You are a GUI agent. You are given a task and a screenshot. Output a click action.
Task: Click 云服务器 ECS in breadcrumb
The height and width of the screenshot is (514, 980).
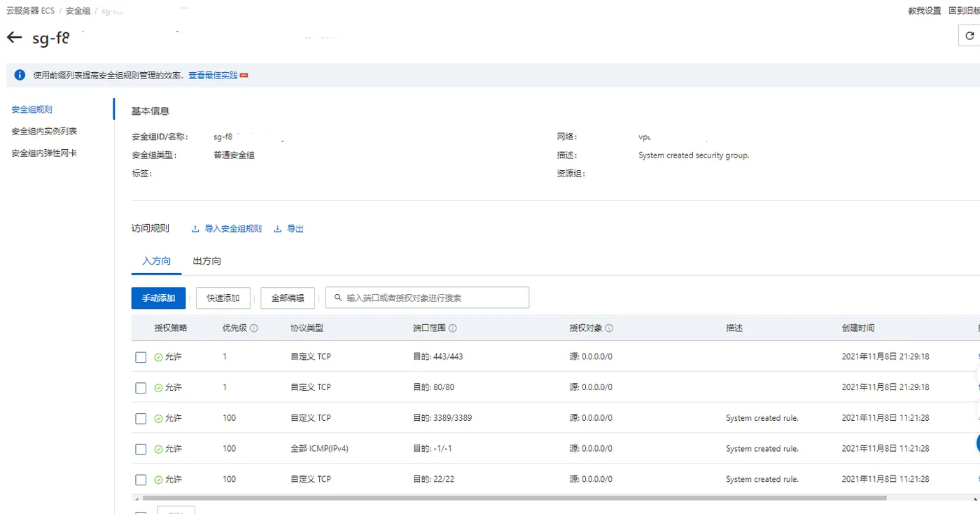pos(30,11)
